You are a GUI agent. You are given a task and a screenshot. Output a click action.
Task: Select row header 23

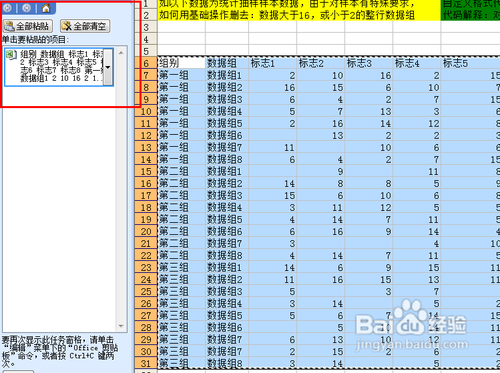pos(146,267)
